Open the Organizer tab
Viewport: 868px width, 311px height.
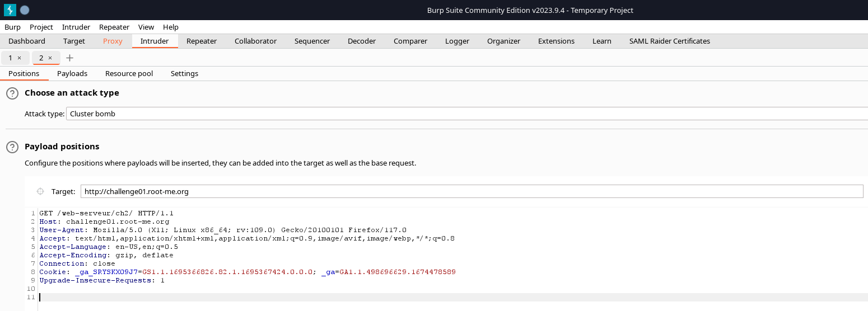coord(503,41)
